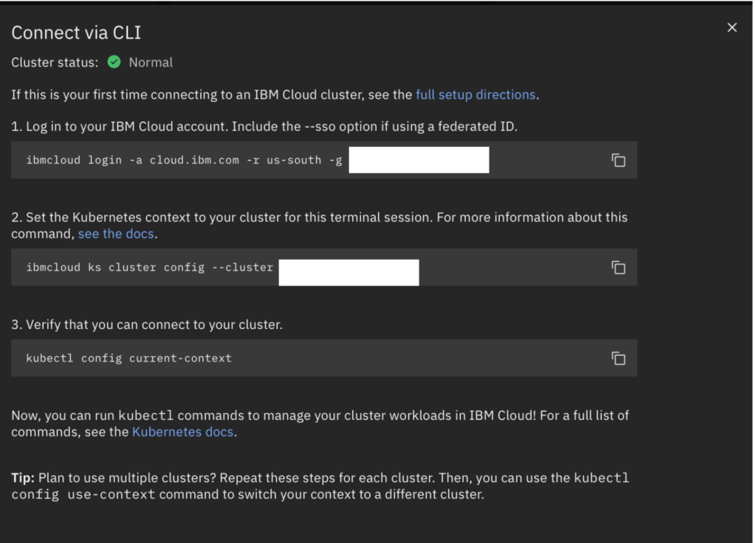
Task: Open the full setup directions link
Action: coord(475,94)
